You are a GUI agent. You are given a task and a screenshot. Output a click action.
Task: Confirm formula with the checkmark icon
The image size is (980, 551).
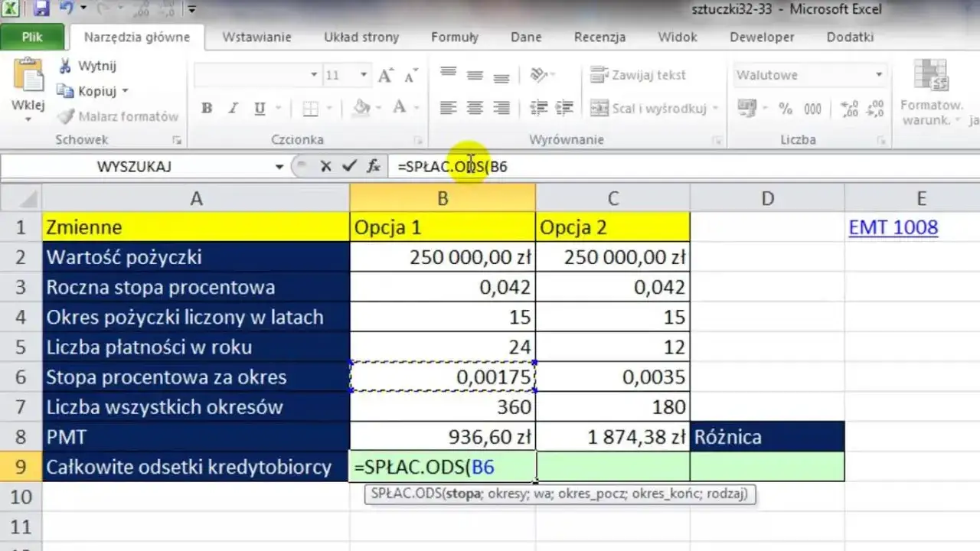click(x=349, y=165)
